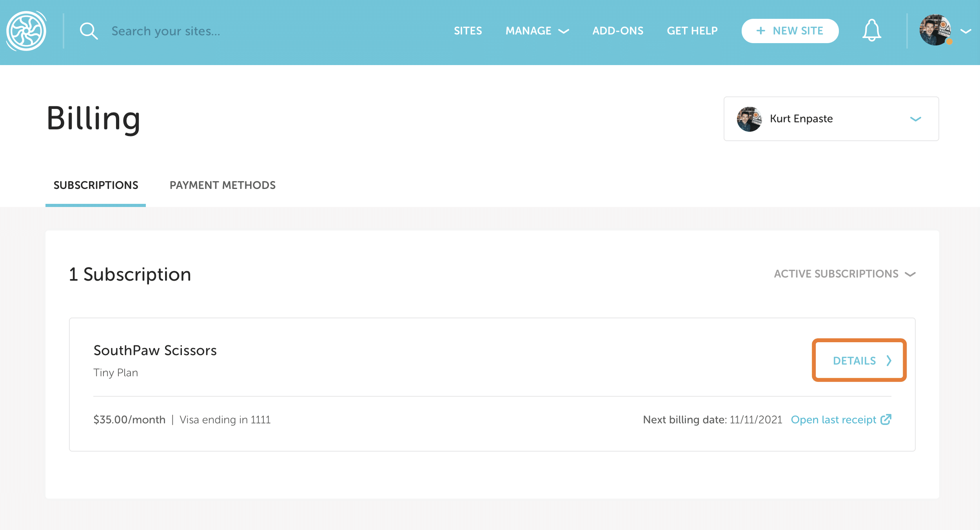Open the notifications bell
Screen dimensions: 980x530
coord(871,31)
